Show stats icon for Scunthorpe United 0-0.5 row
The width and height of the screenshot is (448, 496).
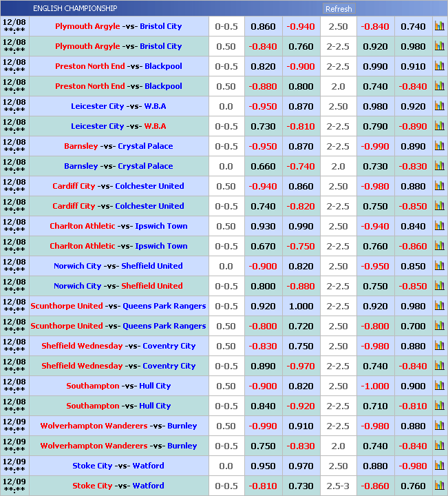coord(440,306)
